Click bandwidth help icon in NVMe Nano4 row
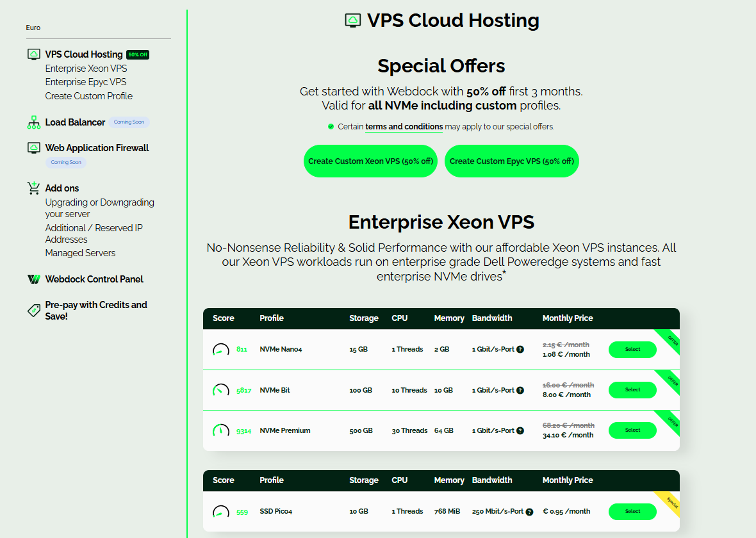756x538 pixels. [x=520, y=350]
